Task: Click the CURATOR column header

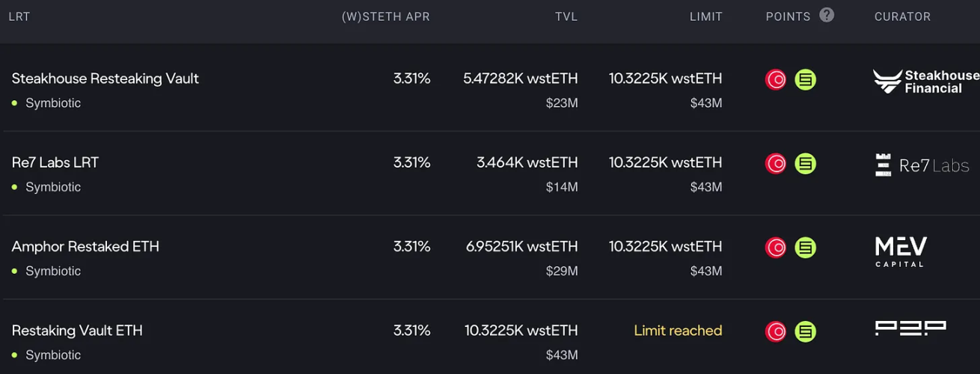Action: [x=903, y=16]
